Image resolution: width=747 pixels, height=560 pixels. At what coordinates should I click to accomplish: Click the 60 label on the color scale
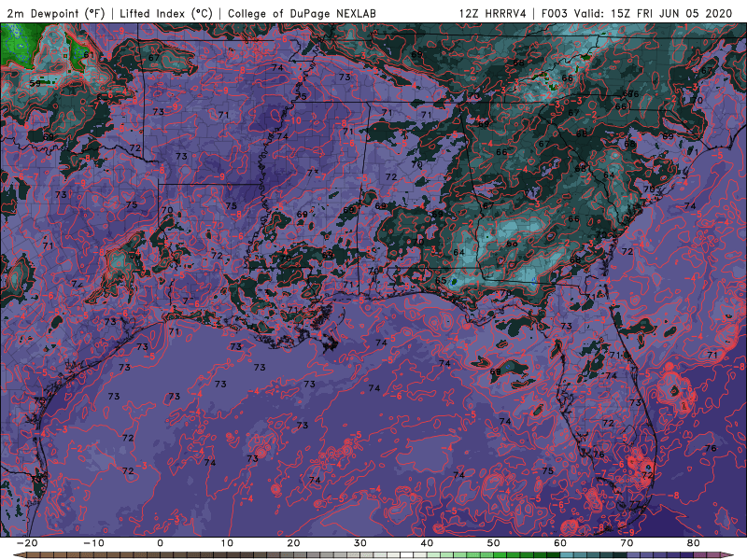click(x=560, y=543)
